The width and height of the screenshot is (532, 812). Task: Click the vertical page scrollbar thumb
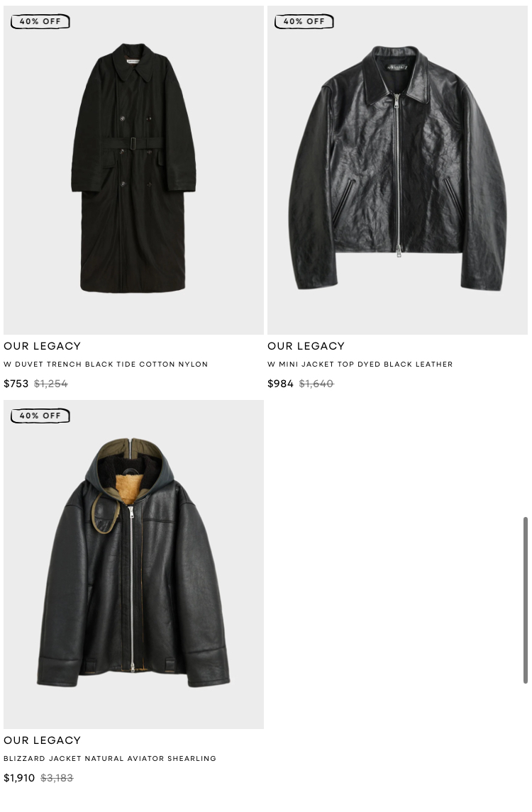pos(526,600)
